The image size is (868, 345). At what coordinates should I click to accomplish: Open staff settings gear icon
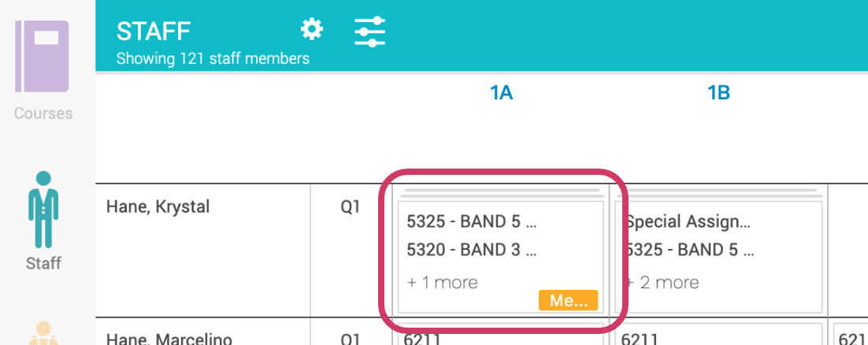(312, 30)
